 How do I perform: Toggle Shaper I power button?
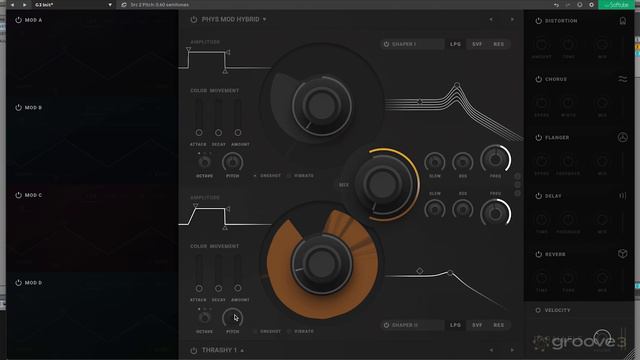(386, 44)
